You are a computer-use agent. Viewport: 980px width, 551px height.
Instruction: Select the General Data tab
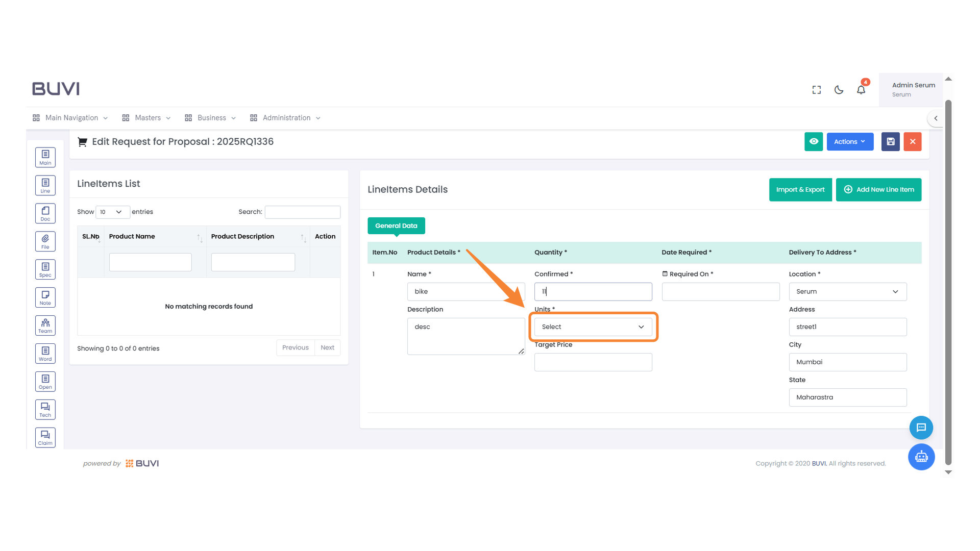pos(396,226)
